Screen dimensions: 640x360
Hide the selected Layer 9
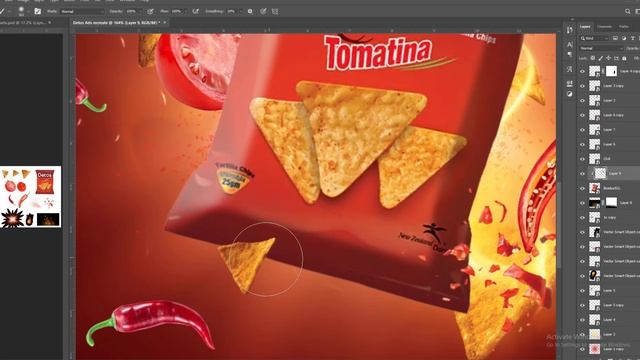(582, 173)
